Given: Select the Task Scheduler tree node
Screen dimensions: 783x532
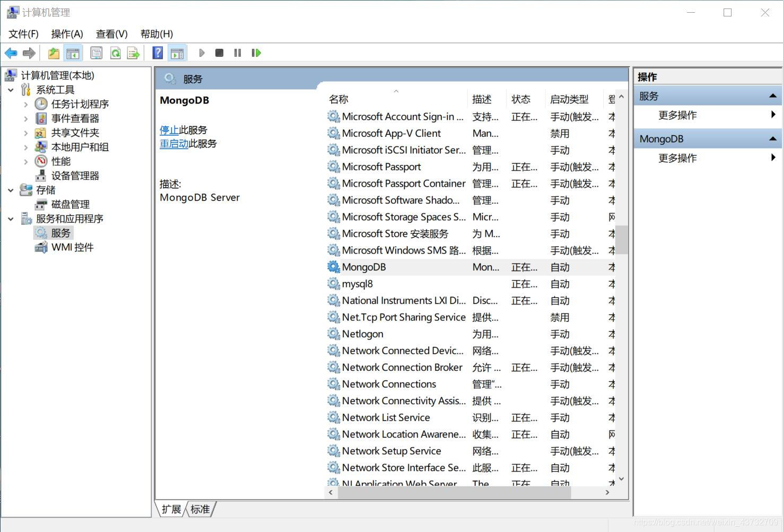Looking at the screenshot, I should click(80, 104).
